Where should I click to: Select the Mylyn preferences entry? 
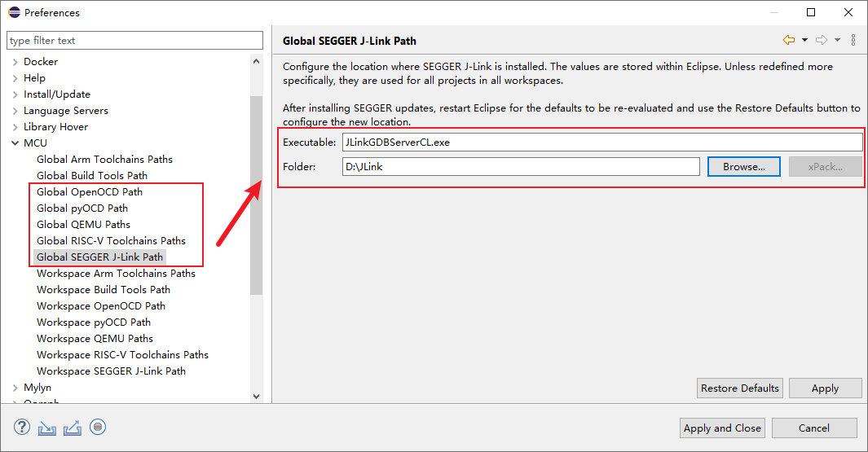pos(37,388)
